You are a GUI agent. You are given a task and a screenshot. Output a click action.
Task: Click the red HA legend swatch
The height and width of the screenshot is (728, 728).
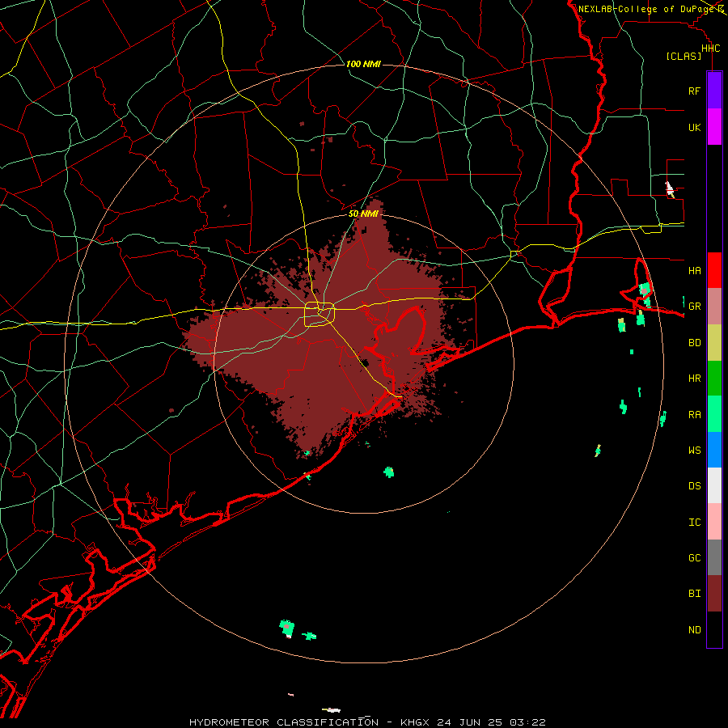(714, 270)
